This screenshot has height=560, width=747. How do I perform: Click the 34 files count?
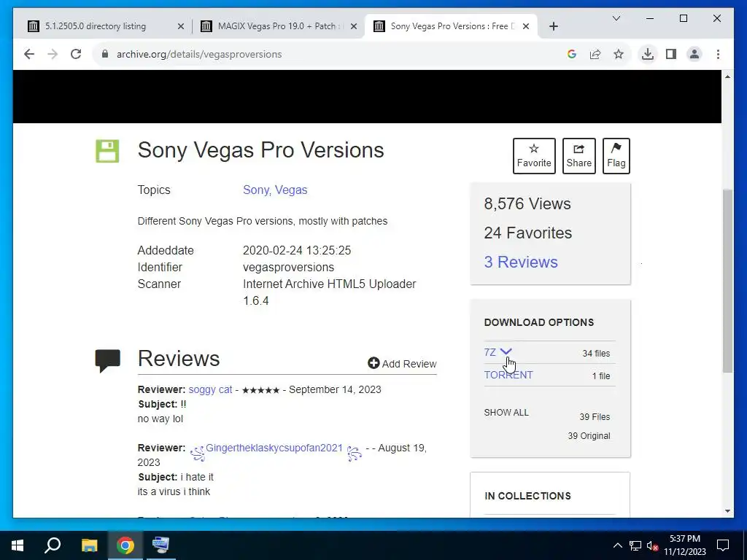[x=596, y=354]
